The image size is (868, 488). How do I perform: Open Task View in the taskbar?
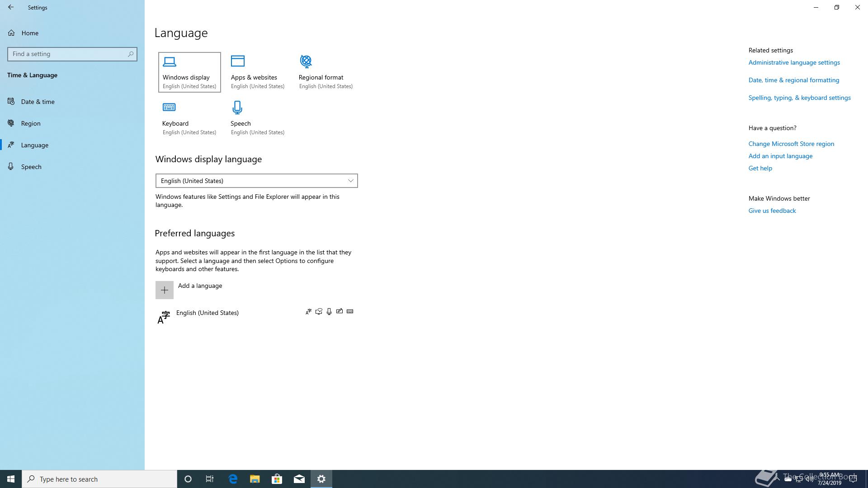pyautogui.click(x=210, y=479)
